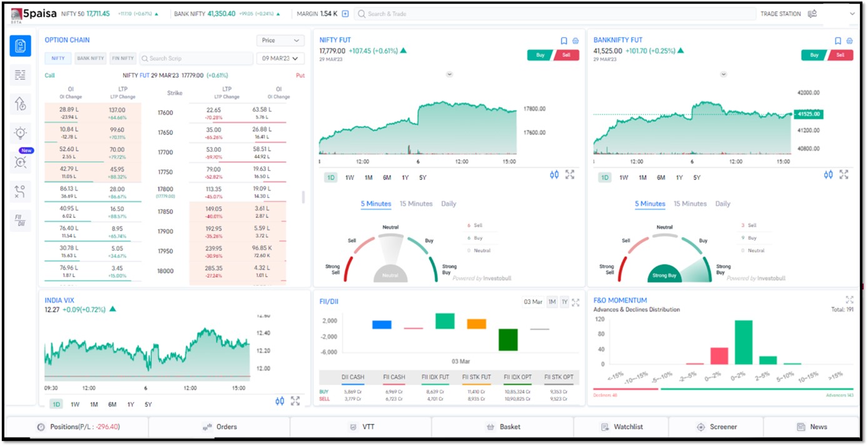Image resolution: width=868 pixels, height=446 pixels.
Task: Toggle 1M period in FII/DII widget
Action: pos(552,302)
